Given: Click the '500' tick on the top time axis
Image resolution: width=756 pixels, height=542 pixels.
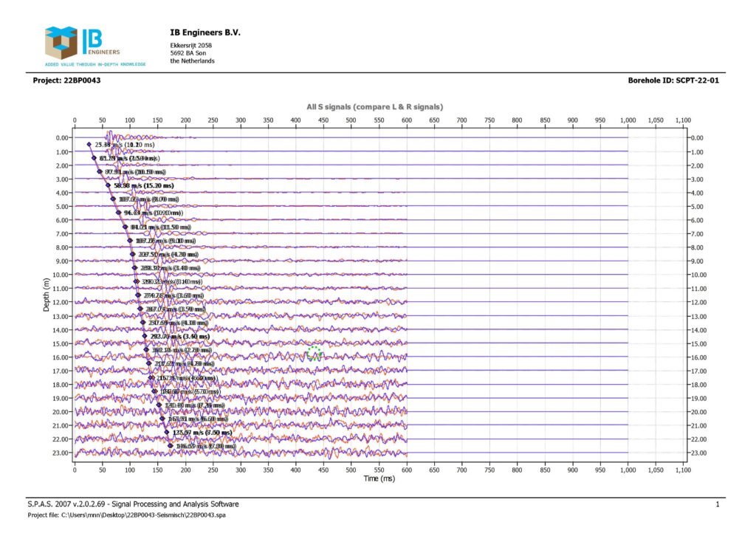Looking at the screenshot, I should 351,120.
